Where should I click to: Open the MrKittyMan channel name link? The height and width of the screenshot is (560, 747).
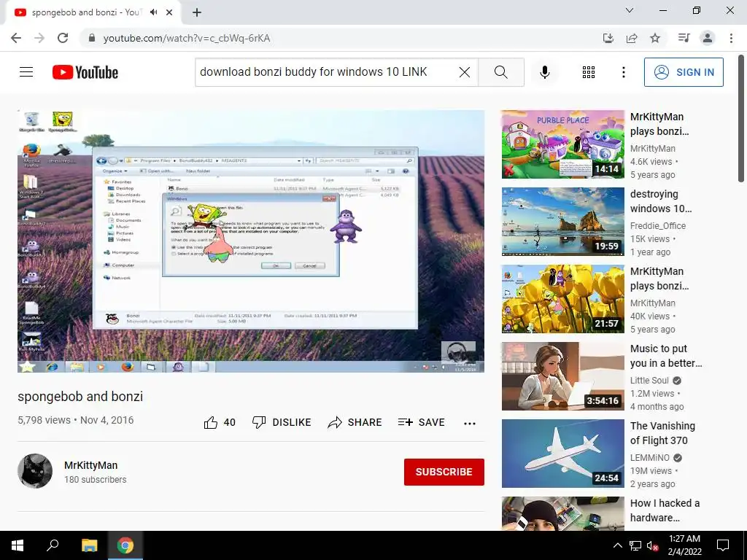pos(91,465)
